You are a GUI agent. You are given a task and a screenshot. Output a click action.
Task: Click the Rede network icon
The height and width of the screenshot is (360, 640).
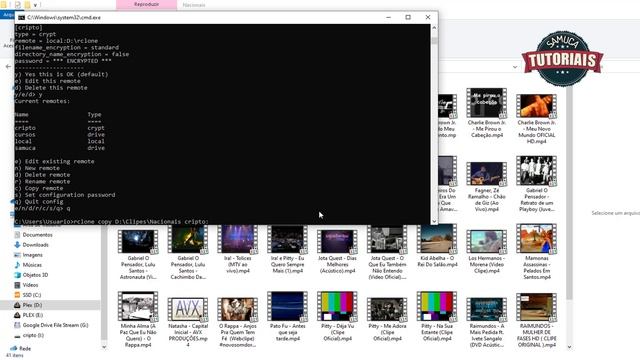[x=13, y=349]
